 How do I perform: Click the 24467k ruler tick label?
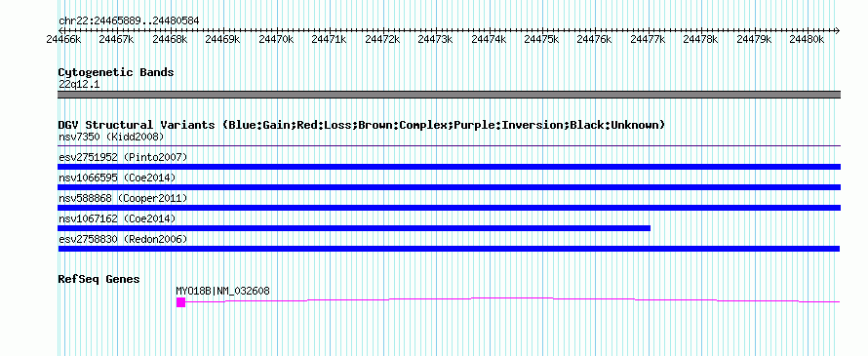point(116,39)
